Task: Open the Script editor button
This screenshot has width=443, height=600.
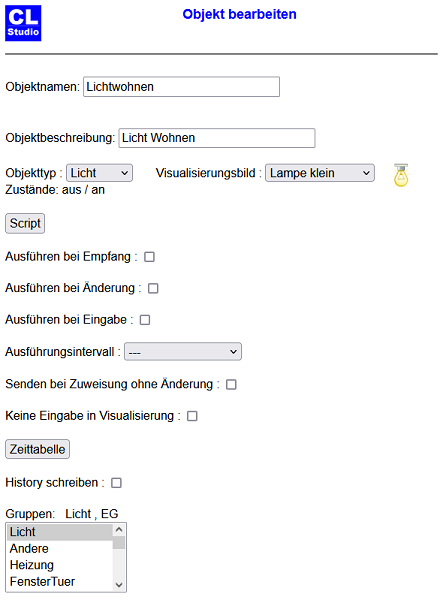Action: [25, 223]
